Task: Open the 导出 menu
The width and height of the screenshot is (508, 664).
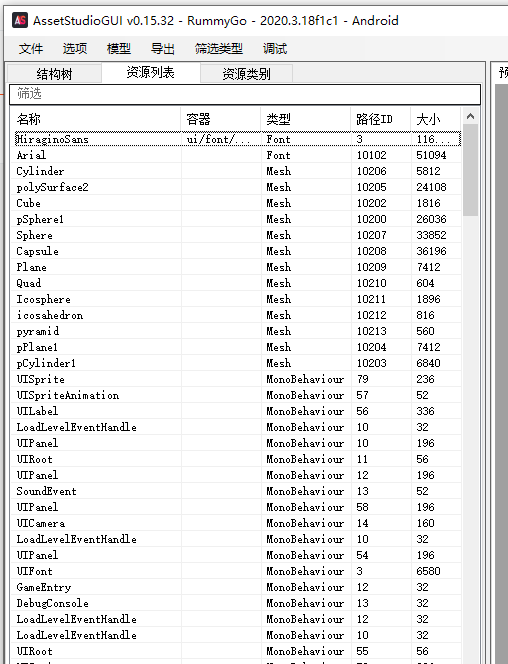Action: (163, 49)
